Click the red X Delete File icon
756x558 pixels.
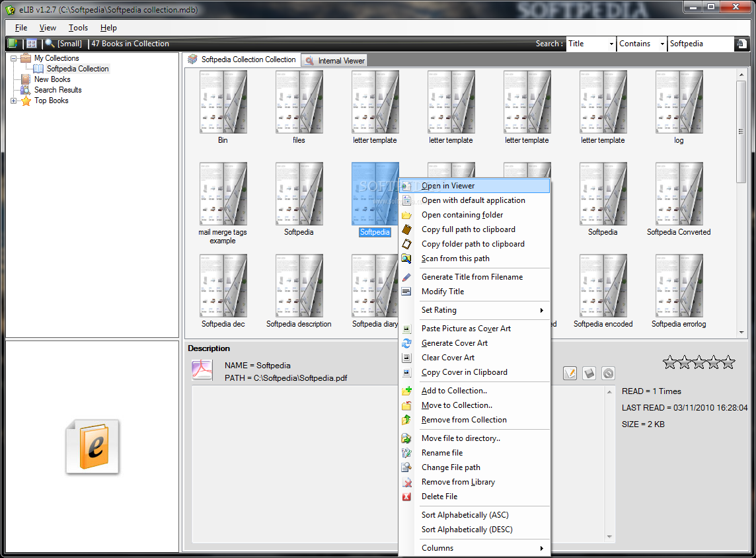point(407,497)
